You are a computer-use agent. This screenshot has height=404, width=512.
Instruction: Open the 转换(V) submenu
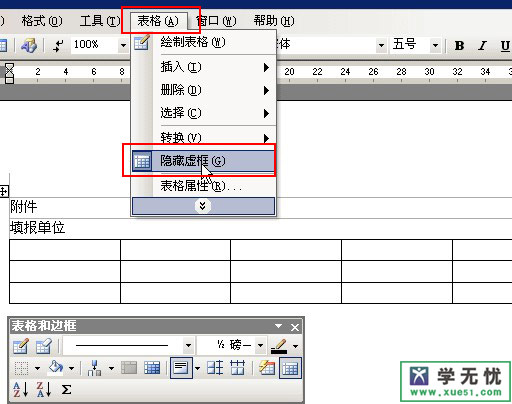click(x=204, y=138)
